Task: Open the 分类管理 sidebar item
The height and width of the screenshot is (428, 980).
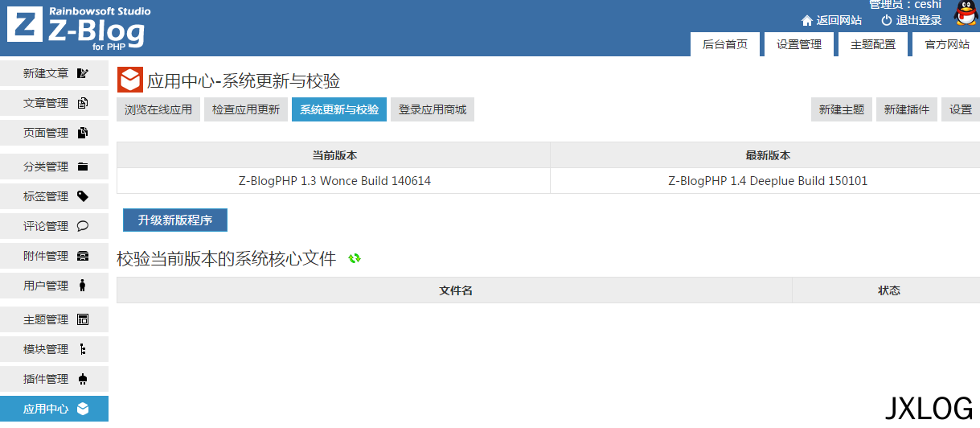Action: 54,167
